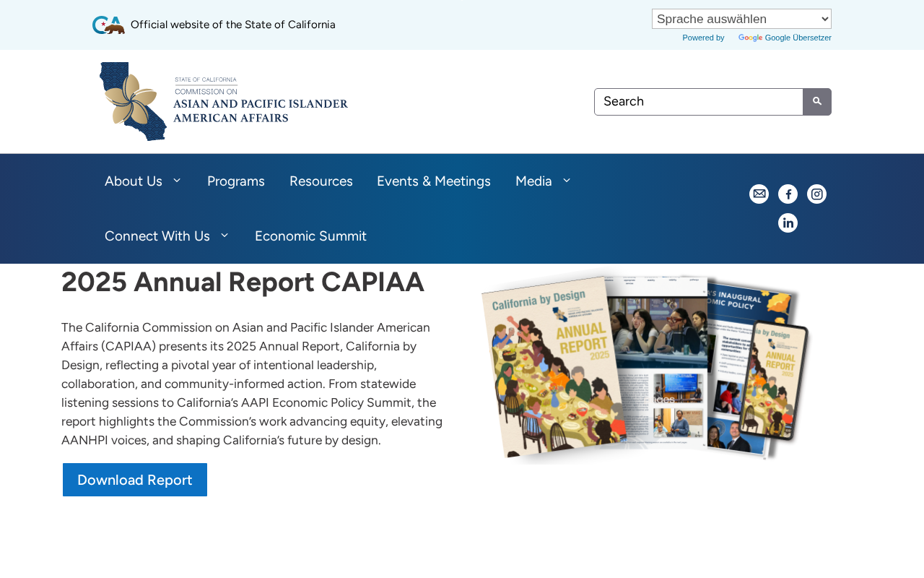Navigate to Economic Summit page
The image size is (924, 578).
click(310, 236)
